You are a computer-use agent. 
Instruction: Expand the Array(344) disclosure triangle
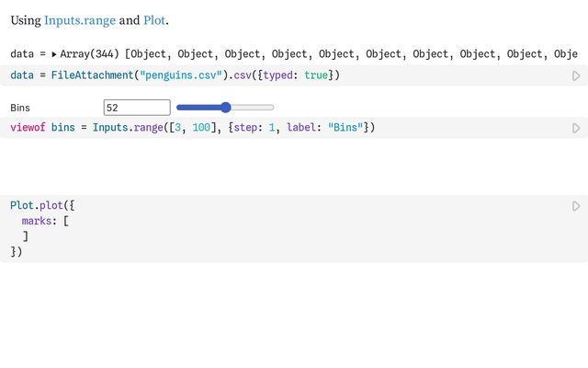tap(54, 54)
